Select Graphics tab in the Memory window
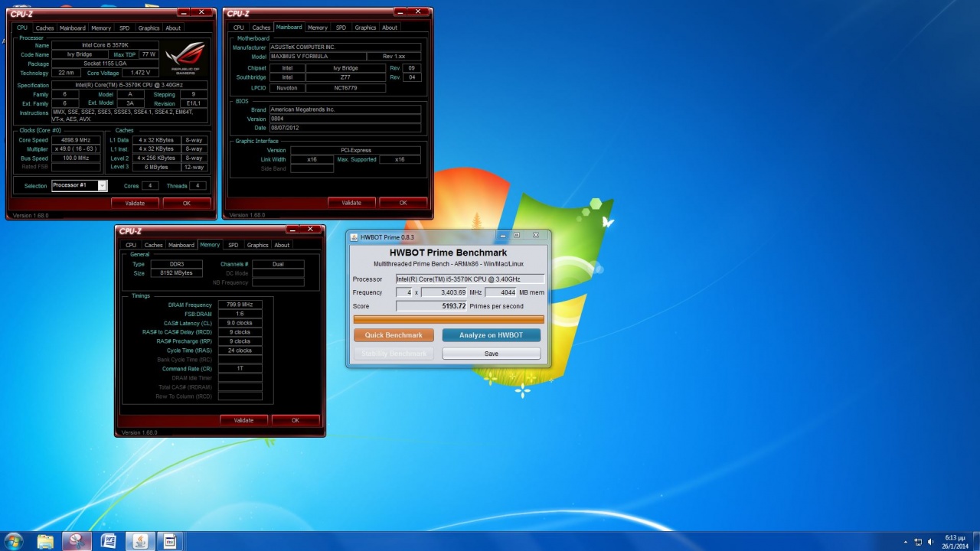This screenshot has height=551, width=980. tap(257, 245)
